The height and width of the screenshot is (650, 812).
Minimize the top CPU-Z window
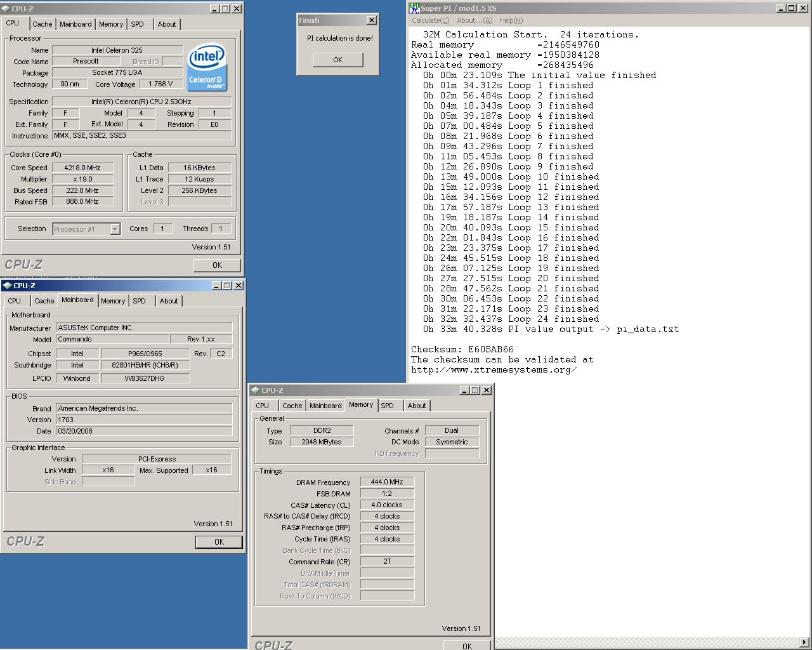pos(214,9)
